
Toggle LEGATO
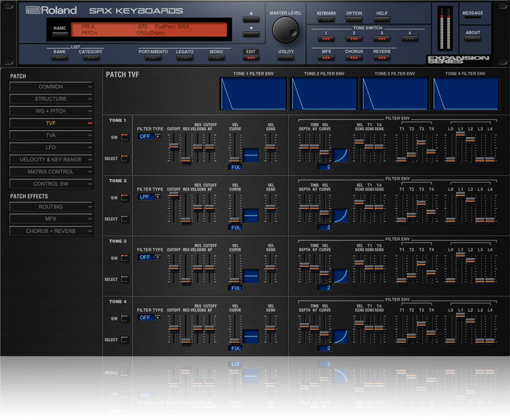pyautogui.click(x=185, y=58)
